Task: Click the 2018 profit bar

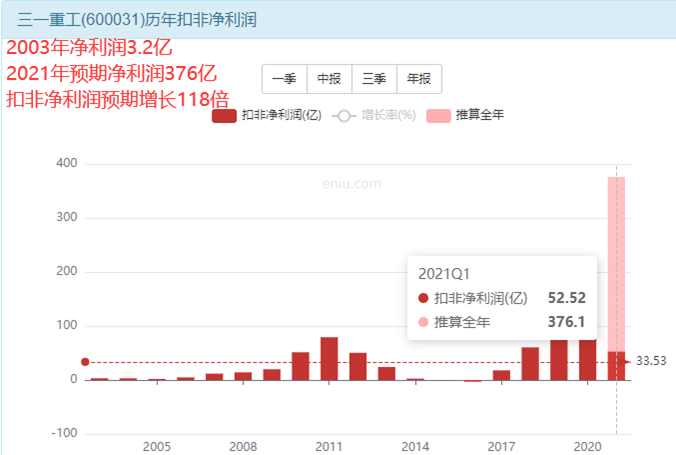Action: (x=530, y=364)
